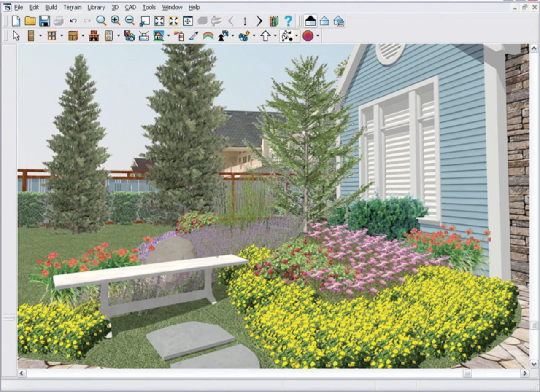Go to the next page right chevron
The height and width of the screenshot is (392, 540).
(x=259, y=21)
